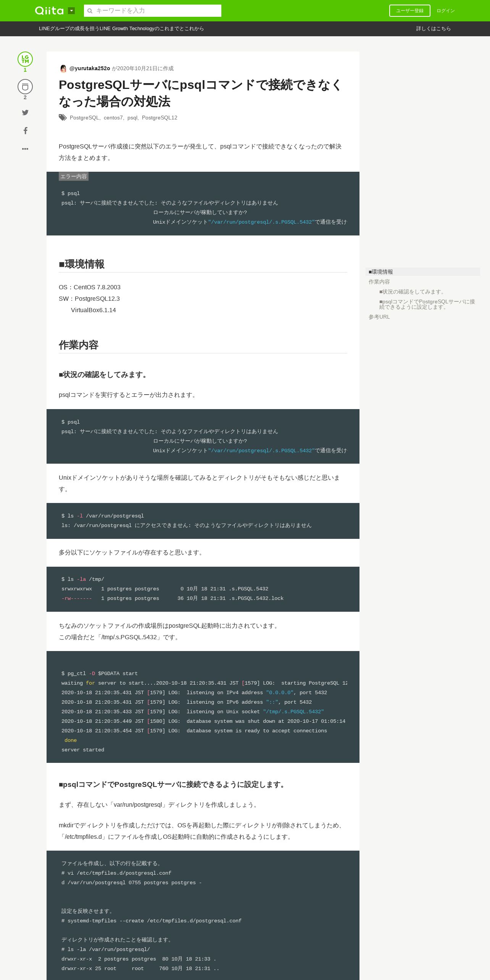Click the text OS：CentOS 7.8.2003
The image size is (490, 980).
click(90, 287)
